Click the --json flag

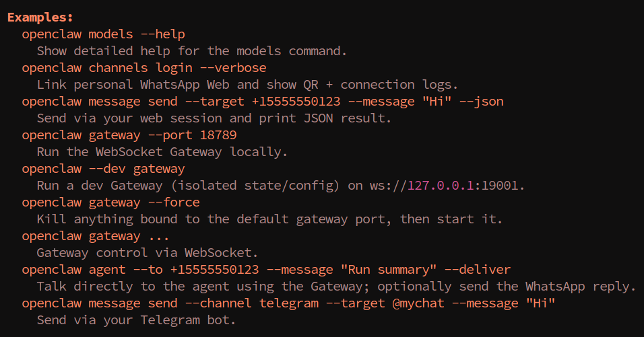(482, 102)
